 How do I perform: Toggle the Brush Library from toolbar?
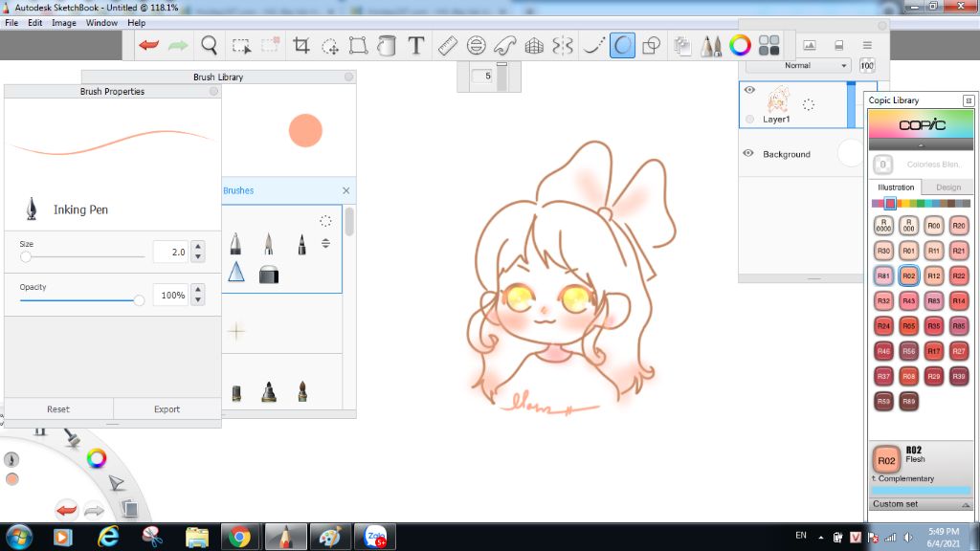coord(711,45)
